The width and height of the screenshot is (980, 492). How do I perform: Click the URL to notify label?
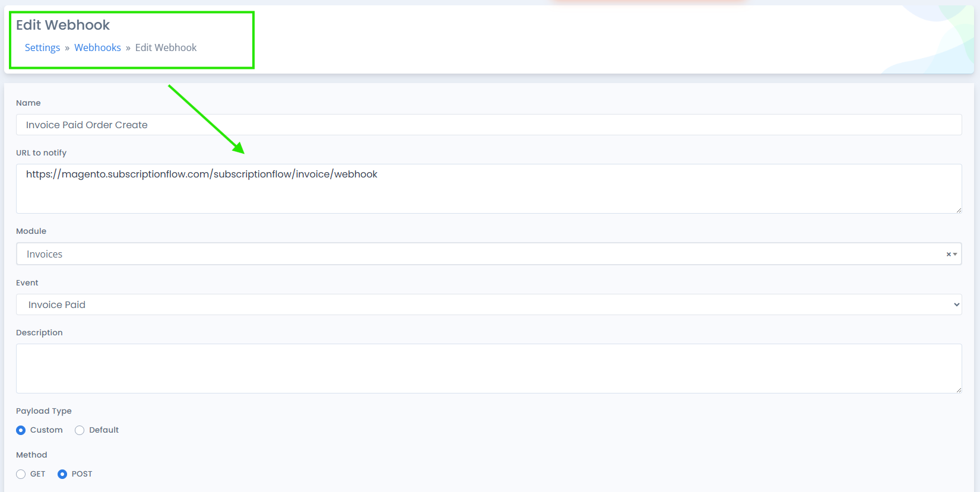click(x=41, y=153)
